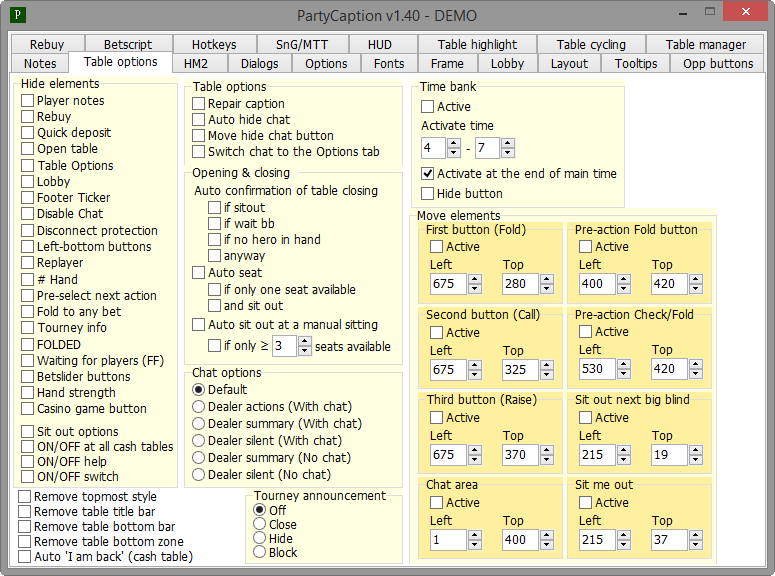Click Sit out next big blind Left field 215
Screen dimensions: 775x576
pyautogui.click(x=598, y=455)
